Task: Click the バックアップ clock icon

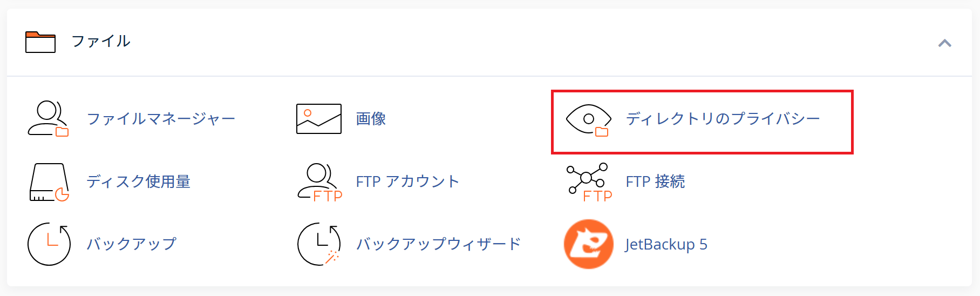Action: (x=49, y=244)
